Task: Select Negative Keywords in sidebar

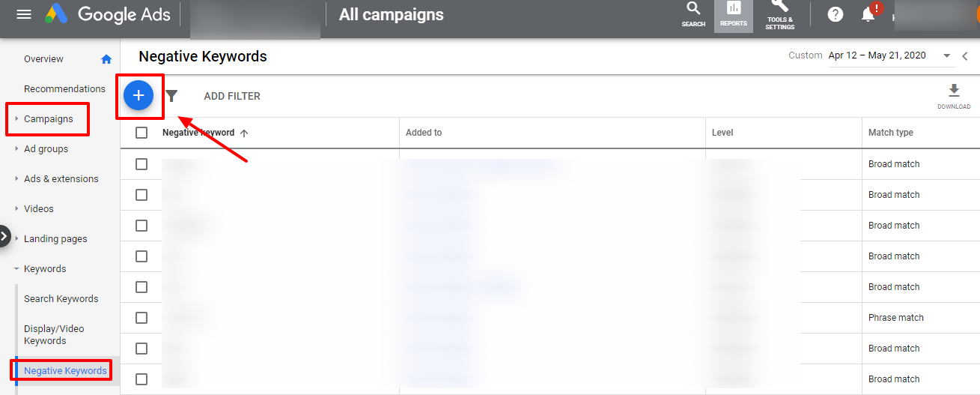Action: click(x=65, y=371)
